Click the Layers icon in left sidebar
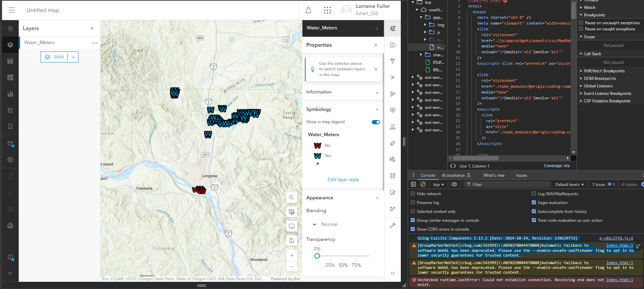The height and width of the screenshot is (289, 644). point(10,45)
